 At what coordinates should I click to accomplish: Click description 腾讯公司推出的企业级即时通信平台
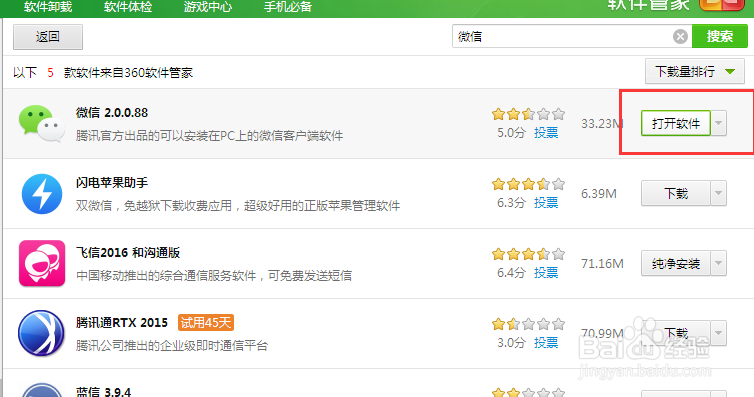click(172, 346)
